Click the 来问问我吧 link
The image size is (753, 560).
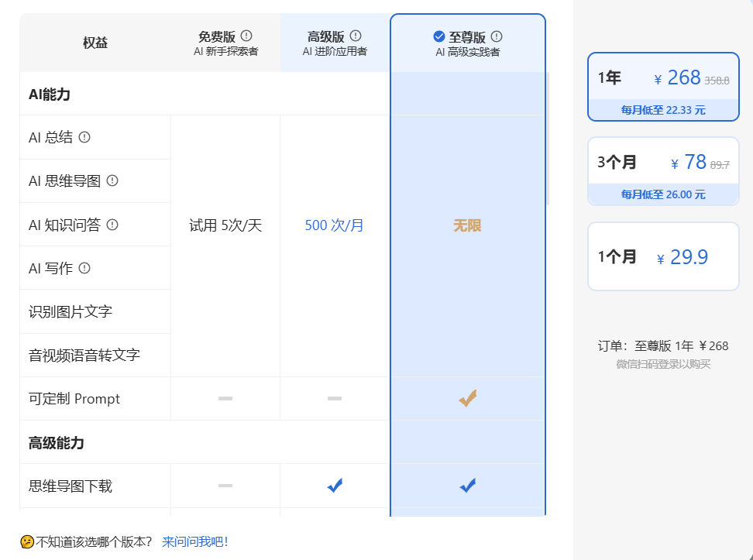194,542
